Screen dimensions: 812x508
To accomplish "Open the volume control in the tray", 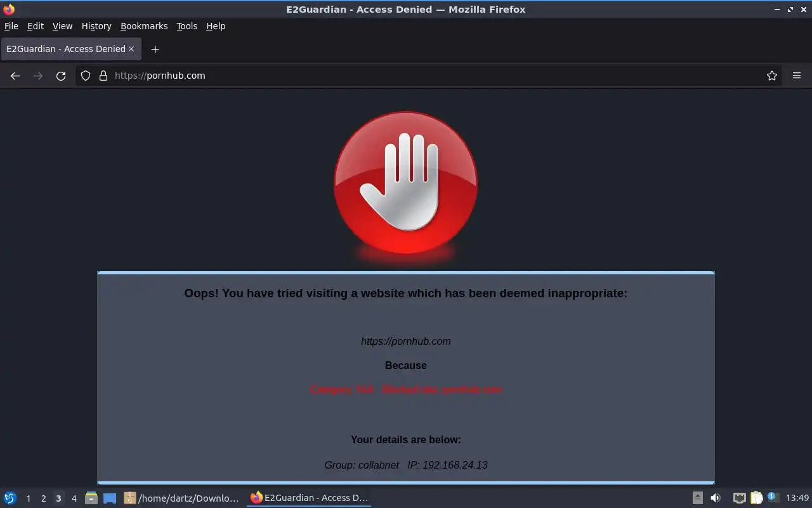I will (716, 498).
